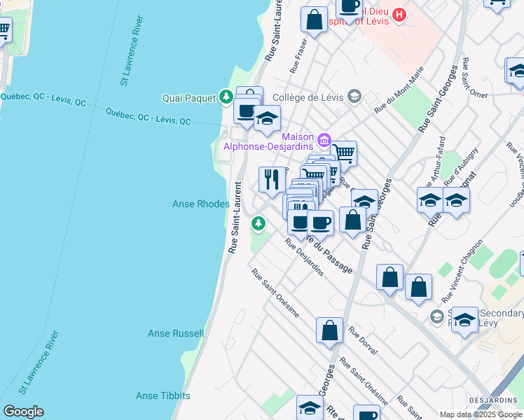Click the shopping bag marker on Rue Saint-Georges south
Image resolution: width=524 pixels, height=420 pixels.
(x=329, y=332)
